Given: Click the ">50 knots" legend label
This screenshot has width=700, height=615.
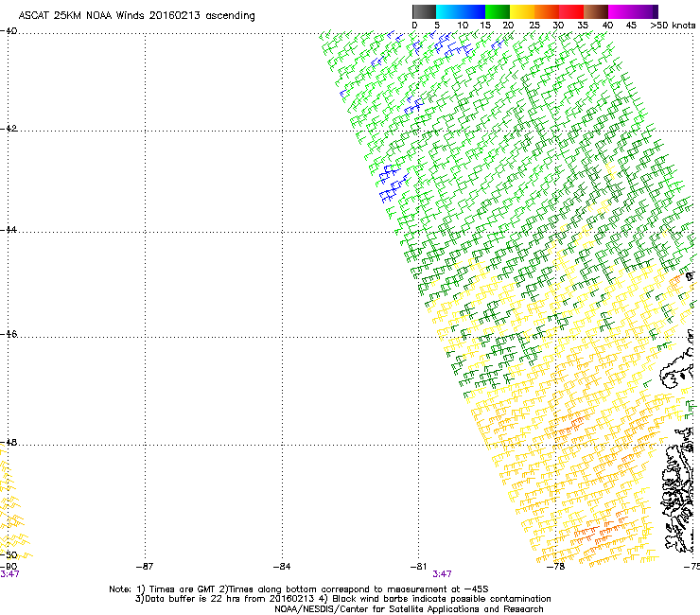Looking at the screenshot, I should point(673,26).
